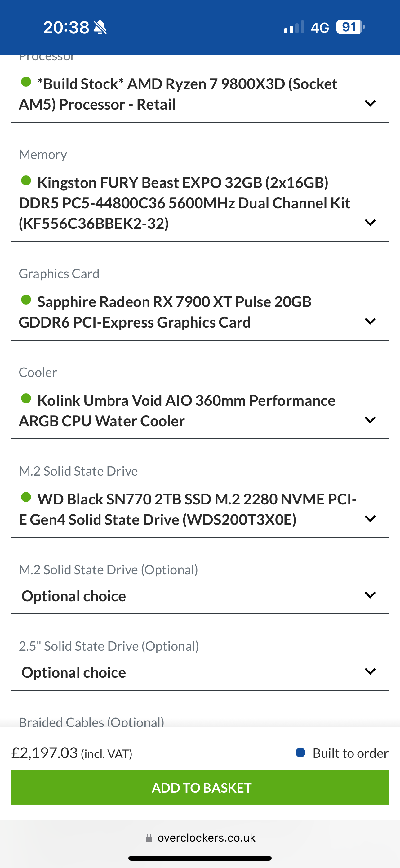Tap the status bar clock showing 20:38
The image size is (400, 868).
[x=66, y=27]
